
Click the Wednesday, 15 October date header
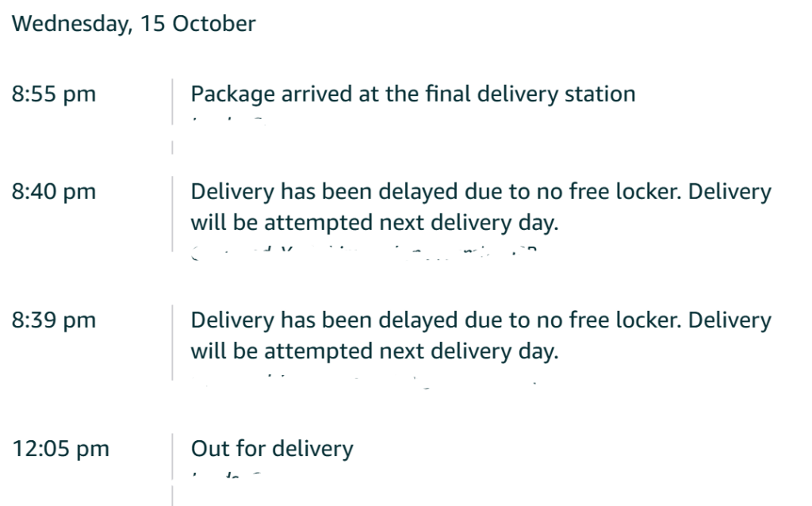(134, 24)
